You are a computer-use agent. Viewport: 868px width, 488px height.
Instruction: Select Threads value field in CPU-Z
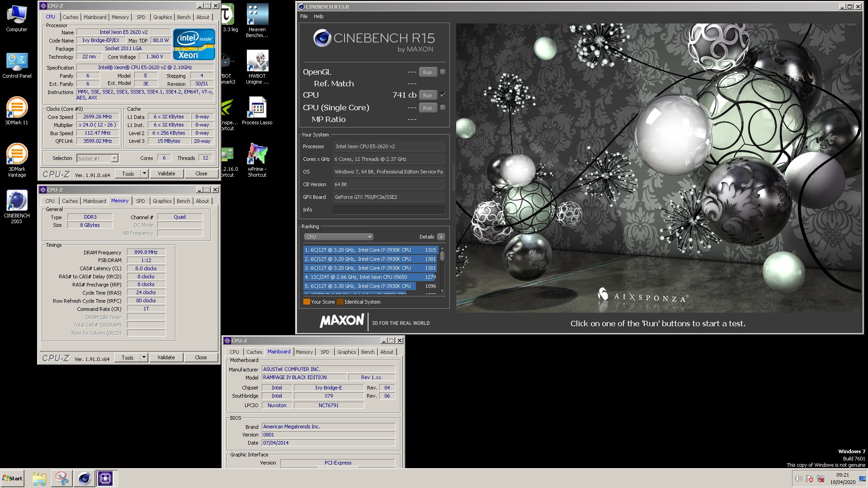[206, 158]
